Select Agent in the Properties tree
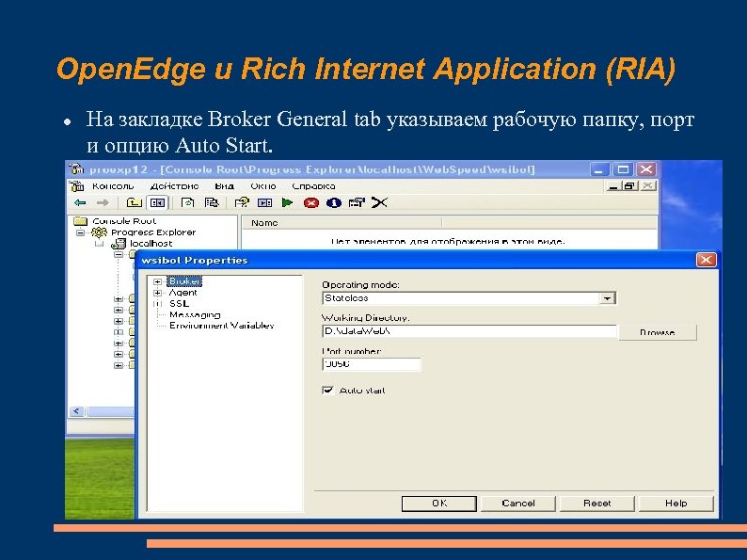 183,293
